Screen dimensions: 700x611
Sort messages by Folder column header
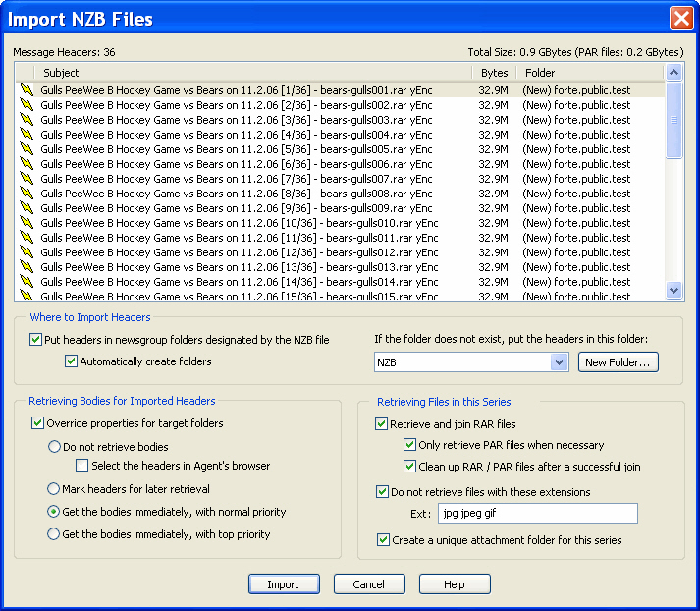click(589, 73)
